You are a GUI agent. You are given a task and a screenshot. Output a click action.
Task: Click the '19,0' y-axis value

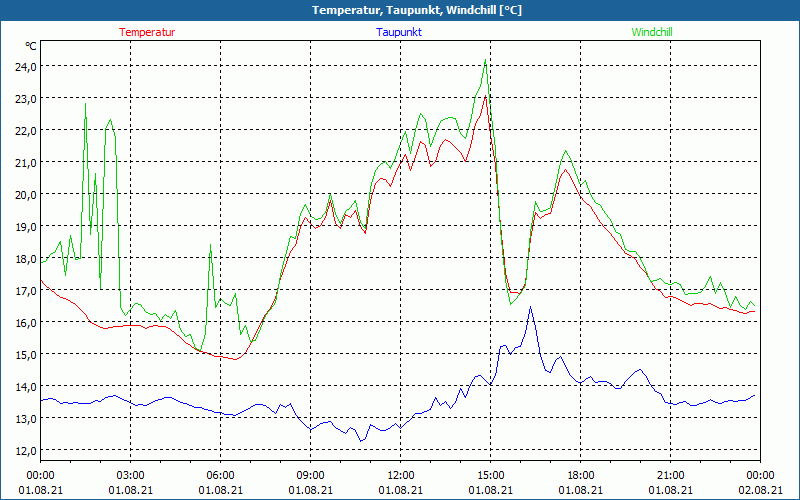tap(26, 227)
